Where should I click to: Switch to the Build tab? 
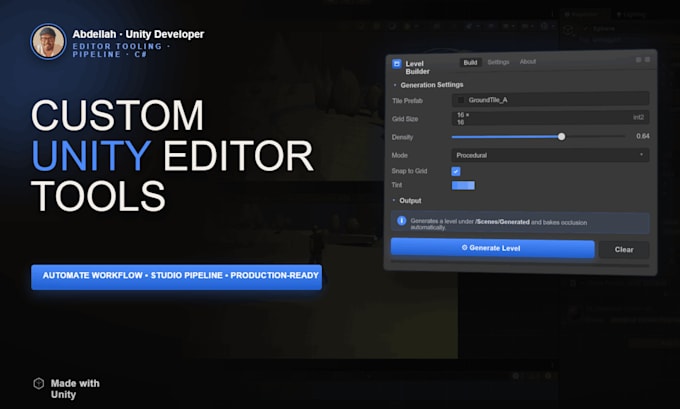tap(470, 62)
